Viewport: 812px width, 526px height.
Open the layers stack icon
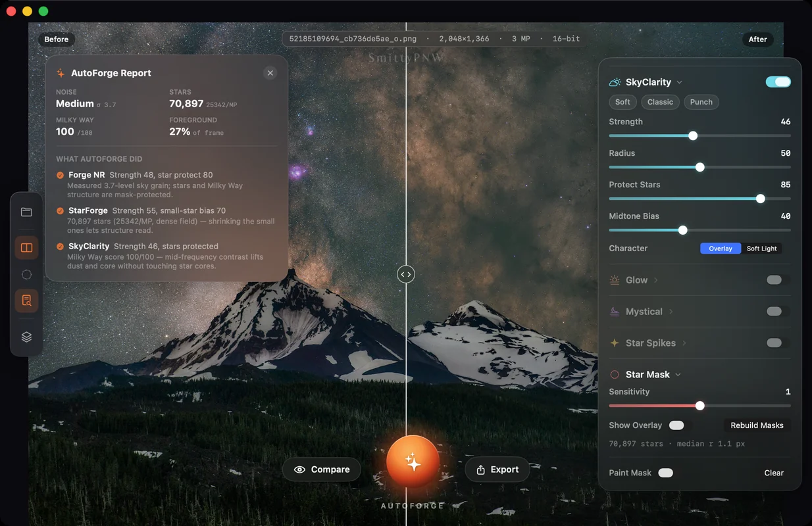click(x=26, y=337)
